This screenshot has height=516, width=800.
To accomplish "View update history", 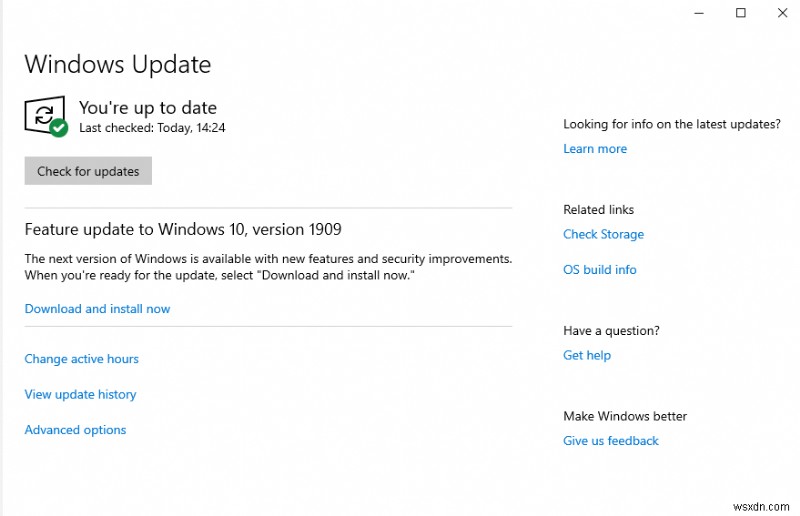I will click(80, 395).
